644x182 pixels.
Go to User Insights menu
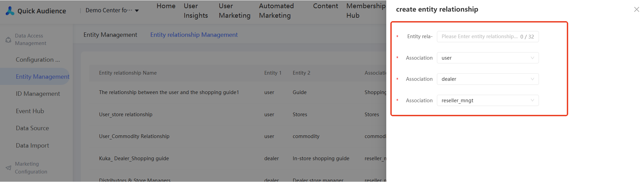pos(196,11)
